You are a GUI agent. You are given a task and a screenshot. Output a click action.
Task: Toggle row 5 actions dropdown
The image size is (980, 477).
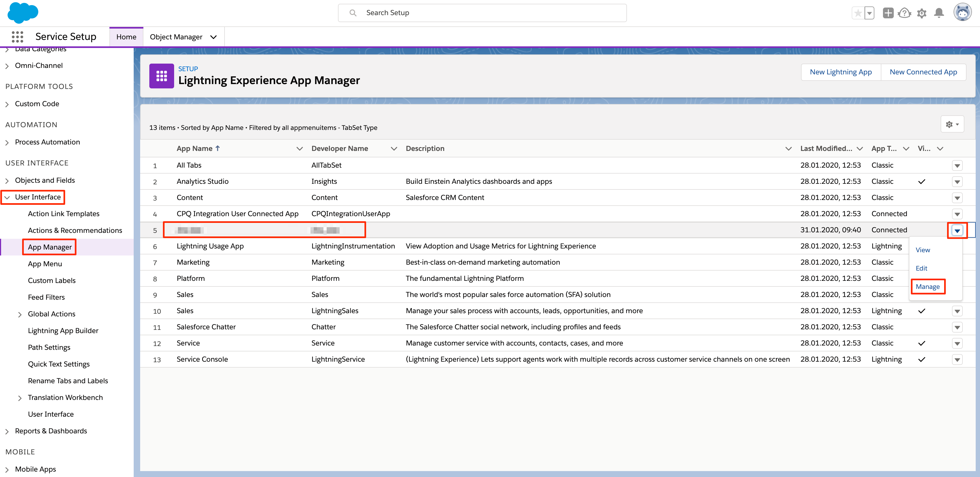coord(957,230)
